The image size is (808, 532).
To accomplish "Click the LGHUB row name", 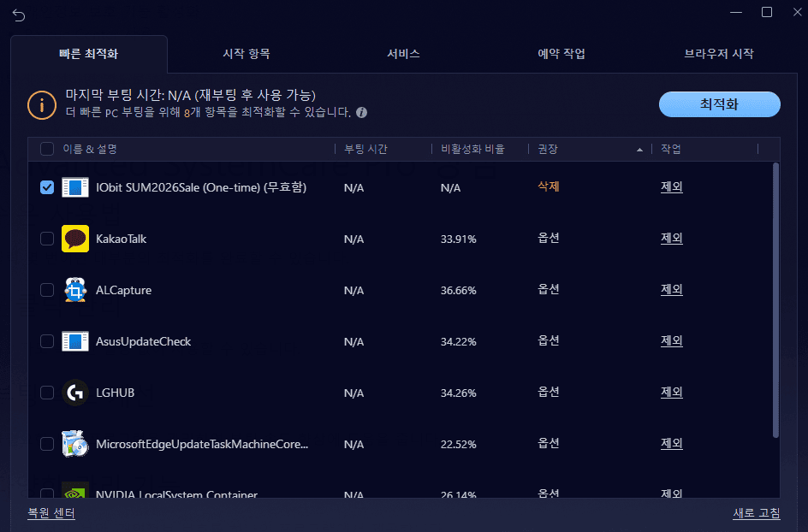I will 115,393.
